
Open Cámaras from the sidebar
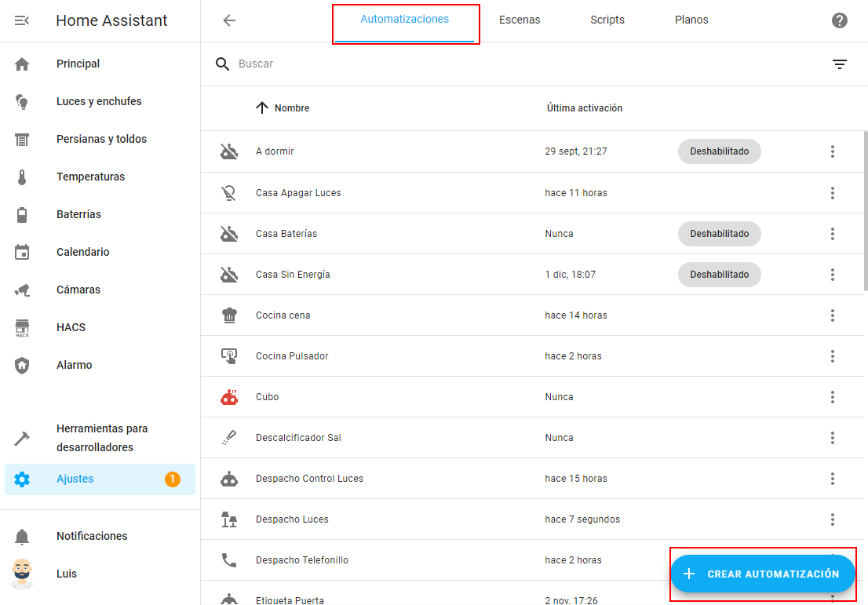pos(78,290)
